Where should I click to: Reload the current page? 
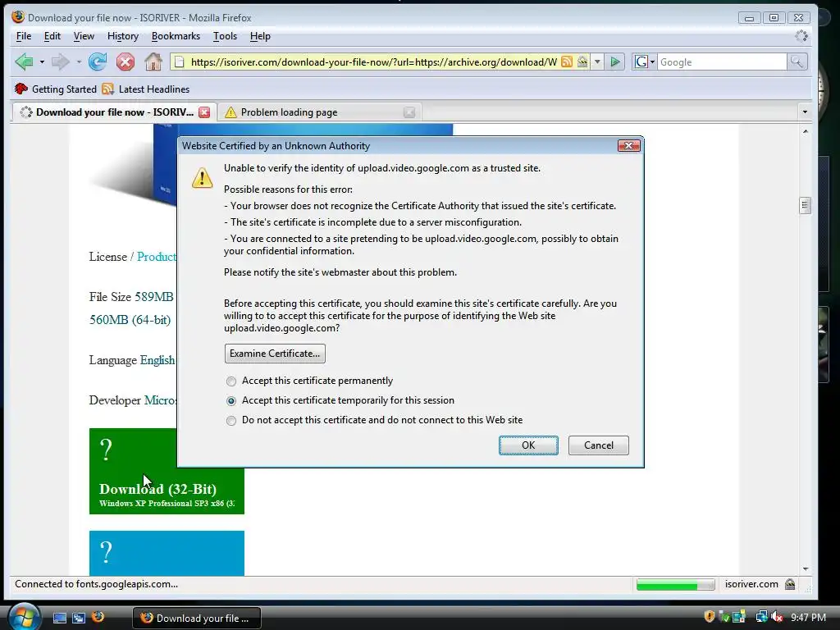click(x=98, y=62)
